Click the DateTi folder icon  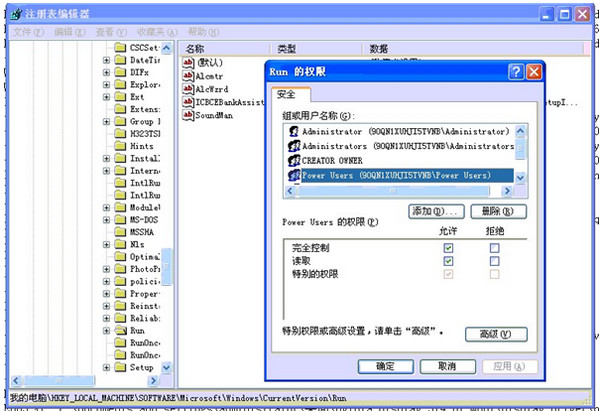[121, 60]
